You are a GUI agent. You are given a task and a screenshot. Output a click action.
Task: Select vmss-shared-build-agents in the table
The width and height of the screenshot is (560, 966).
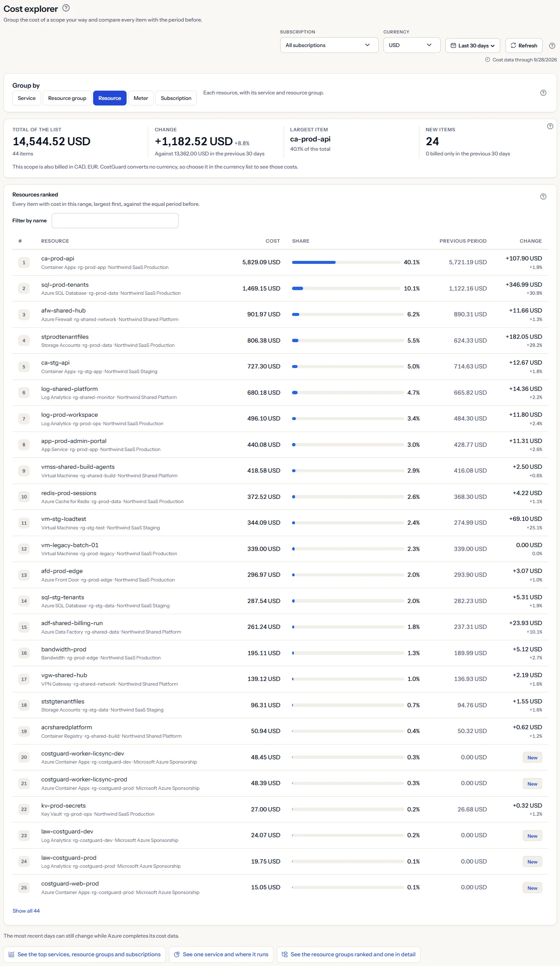coord(78,467)
